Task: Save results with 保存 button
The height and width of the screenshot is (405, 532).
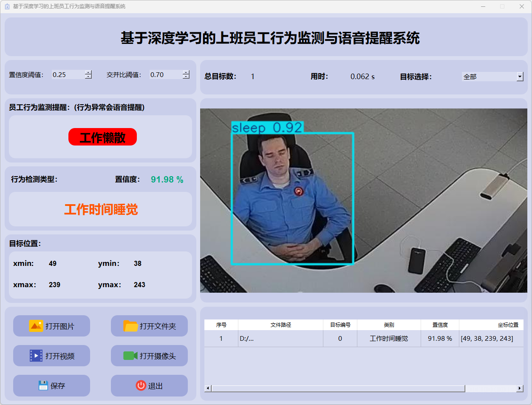Action: coord(51,385)
